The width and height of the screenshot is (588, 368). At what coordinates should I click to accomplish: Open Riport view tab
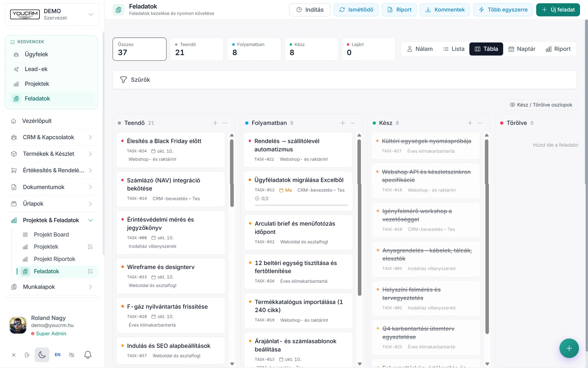[558, 49]
